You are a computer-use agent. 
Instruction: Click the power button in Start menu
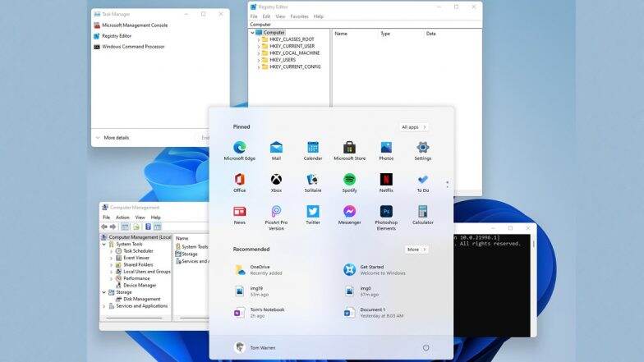point(425,348)
